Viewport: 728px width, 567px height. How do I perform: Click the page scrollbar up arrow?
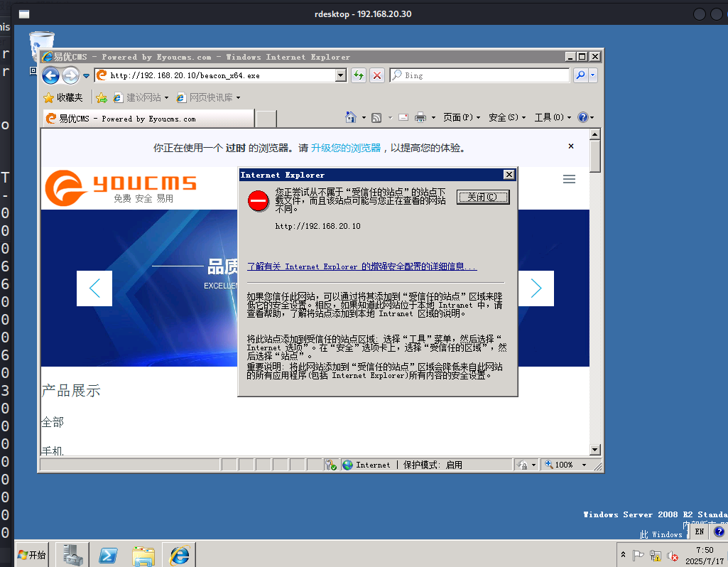(x=594, y=135)
